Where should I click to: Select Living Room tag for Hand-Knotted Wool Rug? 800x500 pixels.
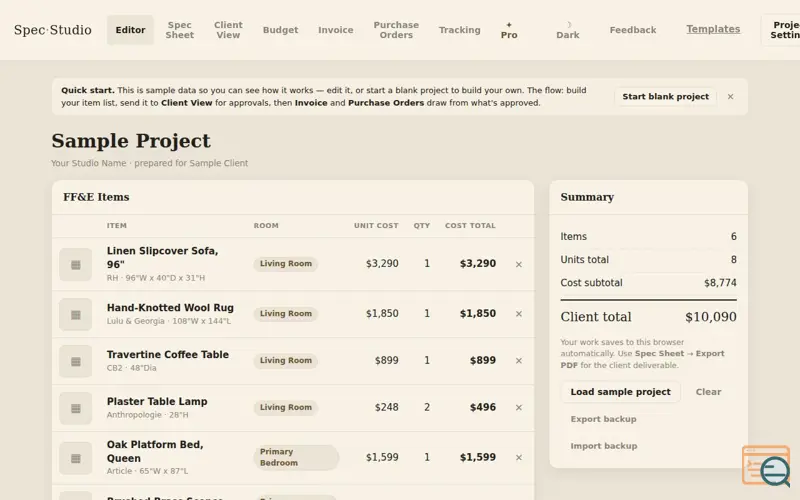pos(286,314)
